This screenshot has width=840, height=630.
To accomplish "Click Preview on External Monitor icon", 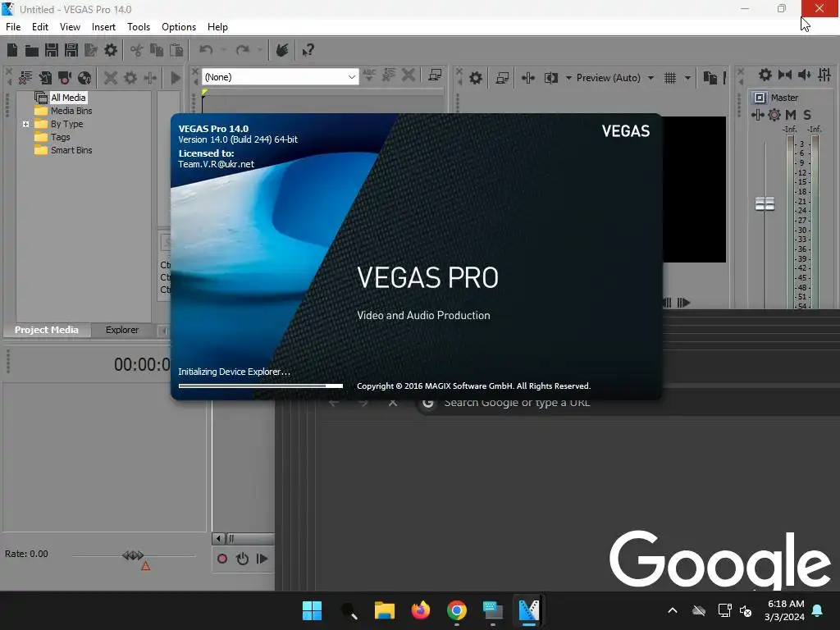I will 502,78.
